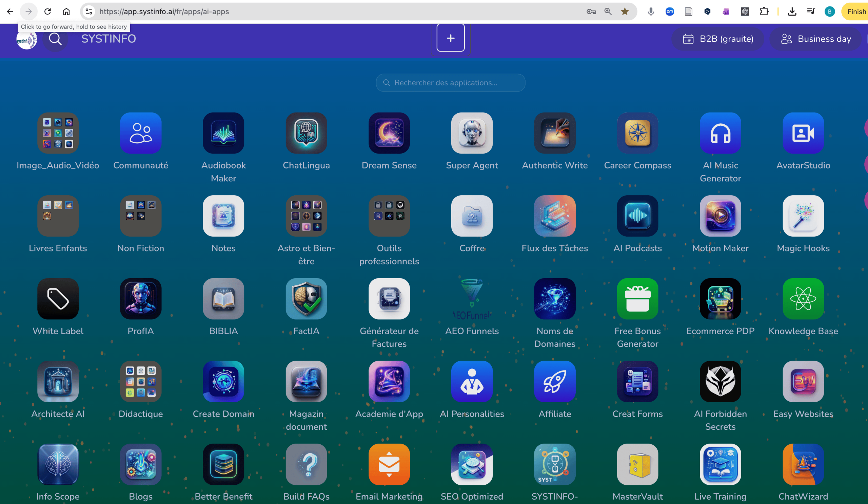
Task: Open the Dream Sense app
Action: (x=389, y=133)
